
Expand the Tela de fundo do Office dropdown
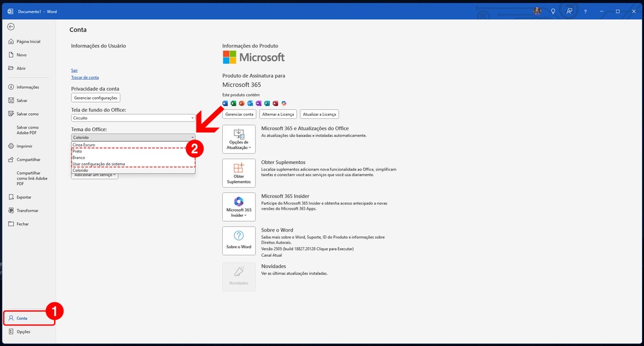click(192, 118)
